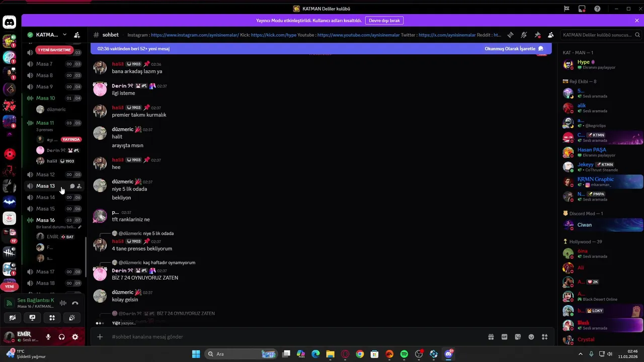
Task: Click Hype member in KAT-MAN list
Action: pos(602,64)
